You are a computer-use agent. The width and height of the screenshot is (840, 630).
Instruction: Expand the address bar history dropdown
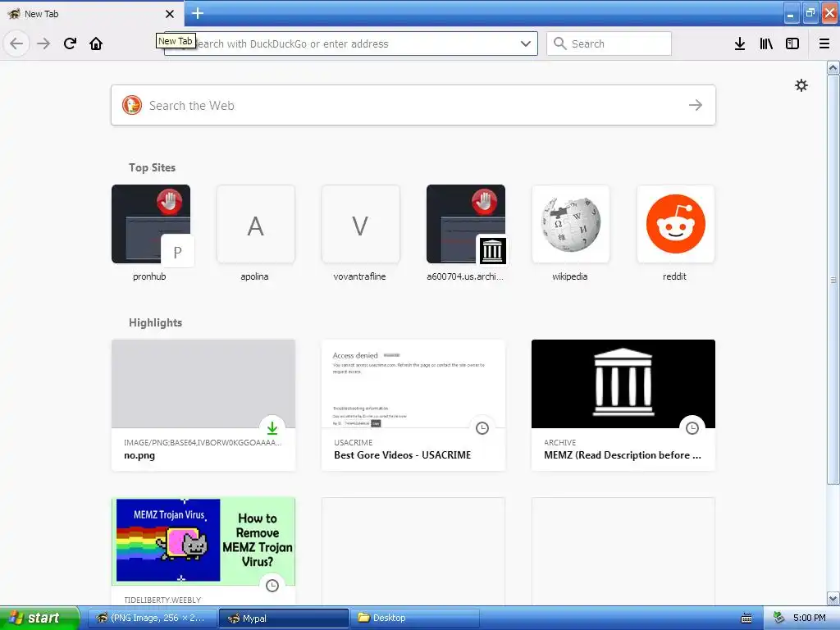pyautogui.click(x=526, y=43)
